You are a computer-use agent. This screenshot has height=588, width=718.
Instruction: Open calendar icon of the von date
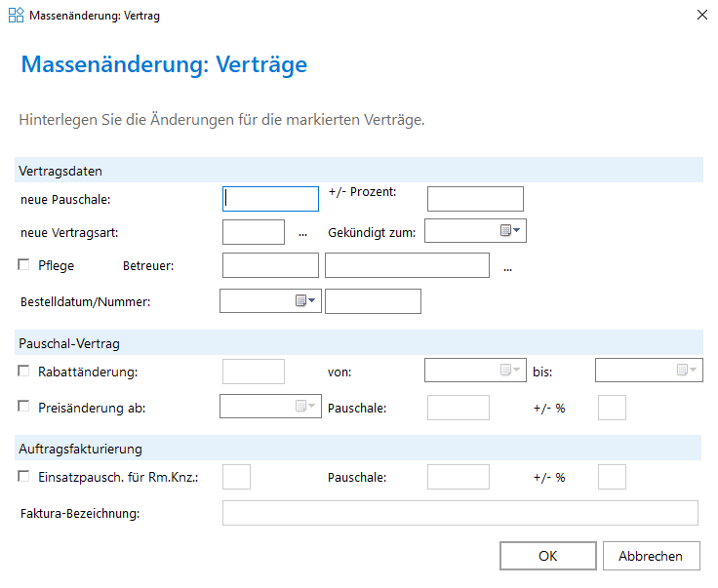505,370
